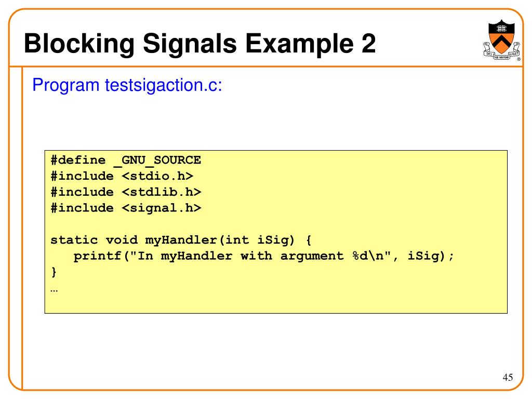The image size is (532, 399).
Task: Click the #define _GNU_SOURCE line
Action: 126,160
